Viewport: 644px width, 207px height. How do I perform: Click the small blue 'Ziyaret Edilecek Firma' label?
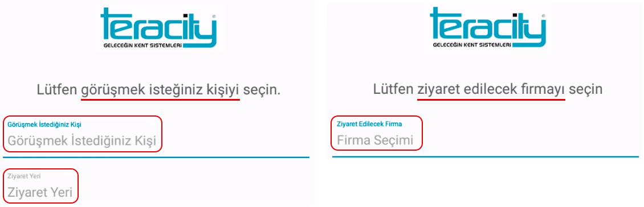pos(369,124)
